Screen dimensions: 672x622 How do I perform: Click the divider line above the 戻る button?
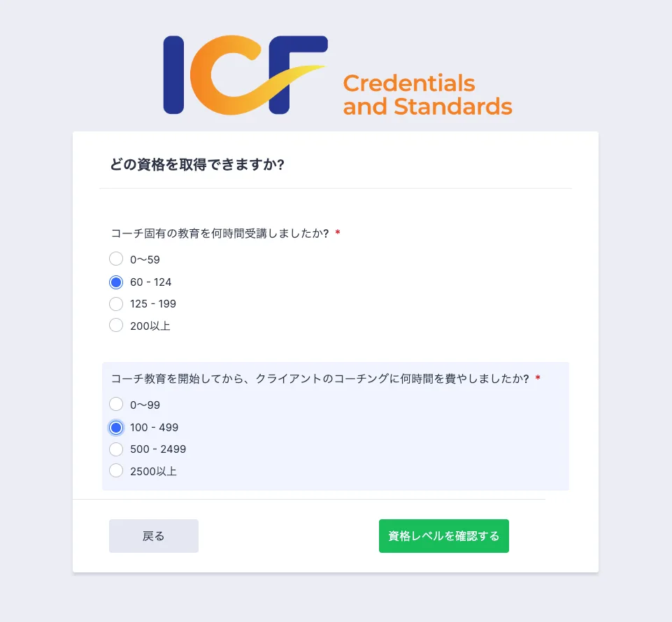pyautogui.click(x=309, y=500)
